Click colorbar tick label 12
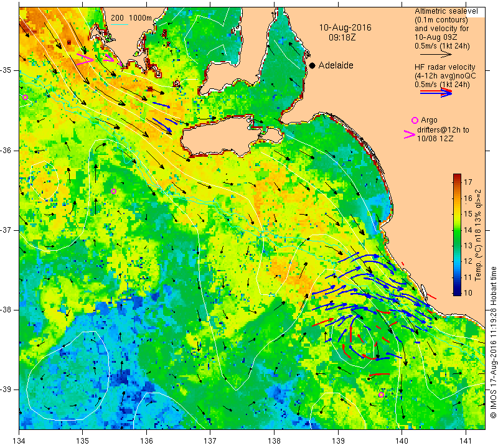 468,261
